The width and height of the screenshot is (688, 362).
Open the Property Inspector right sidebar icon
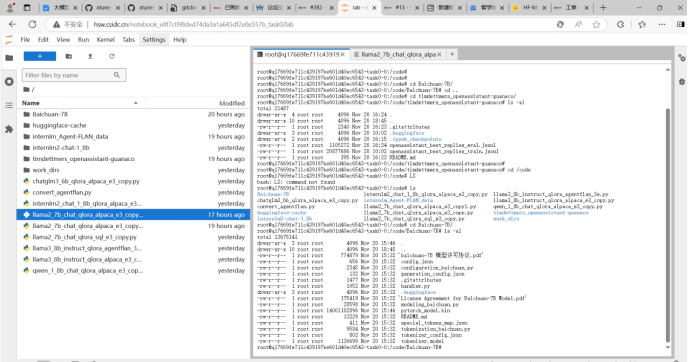681,57
